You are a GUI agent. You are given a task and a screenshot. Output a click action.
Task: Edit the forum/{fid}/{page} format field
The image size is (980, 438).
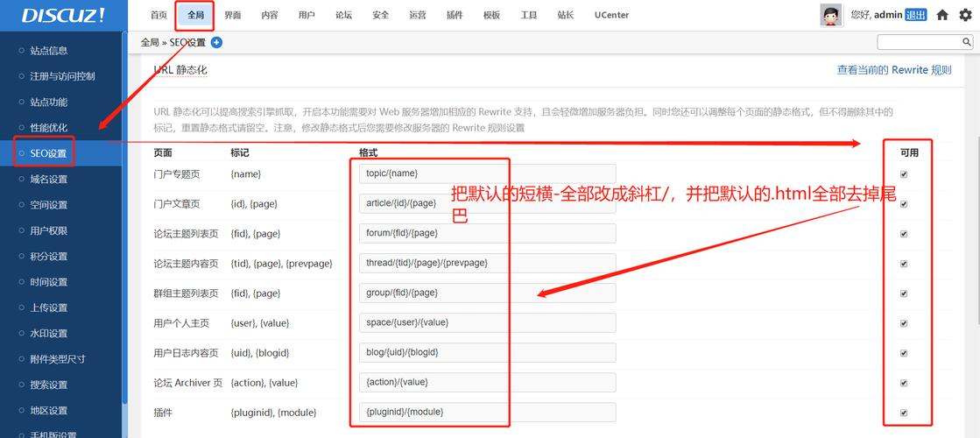pos(488,233)
